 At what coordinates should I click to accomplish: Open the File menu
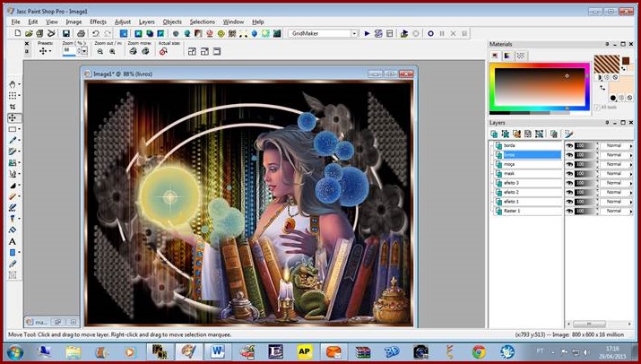[x=15, y=22]
